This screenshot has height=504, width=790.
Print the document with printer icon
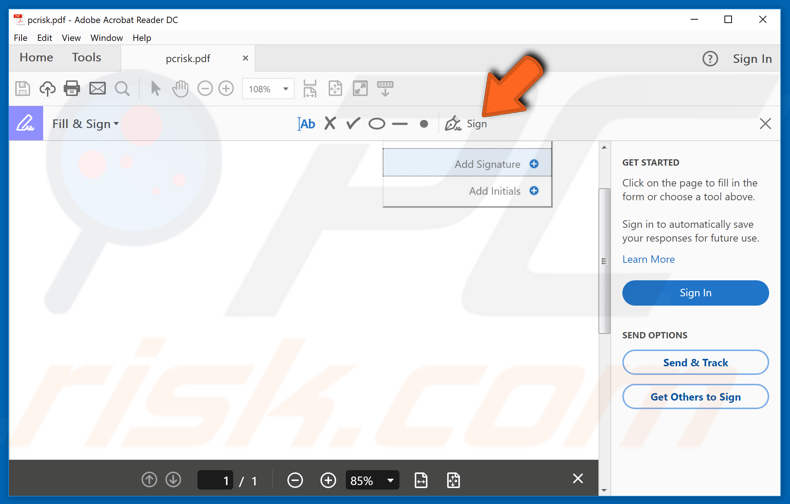(72, 89)
